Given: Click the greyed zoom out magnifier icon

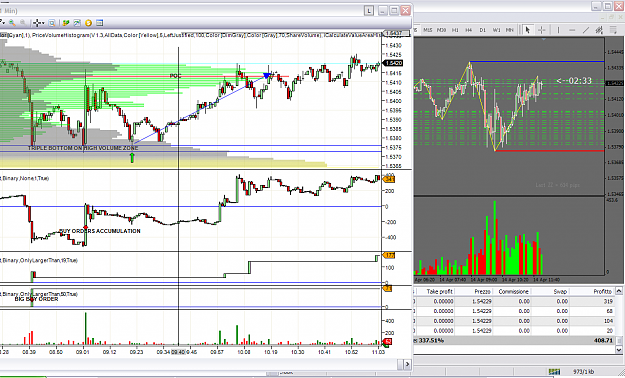Looking at the screenshot, I should pyautogui.click(x=23, y=23).
